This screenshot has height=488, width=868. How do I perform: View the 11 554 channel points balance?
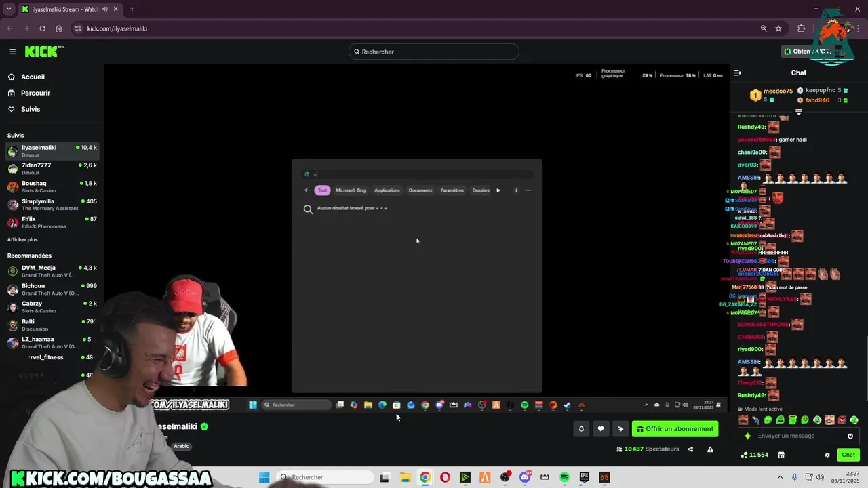(755, 455)
